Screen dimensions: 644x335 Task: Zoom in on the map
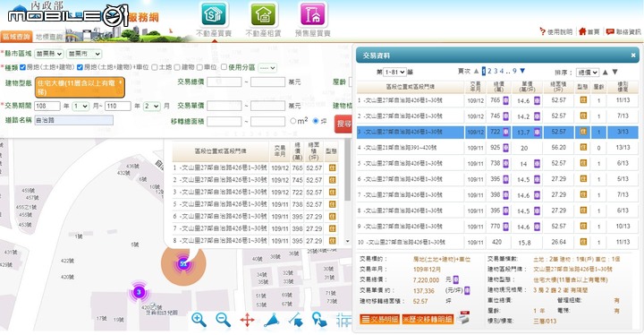click(199, 320)
